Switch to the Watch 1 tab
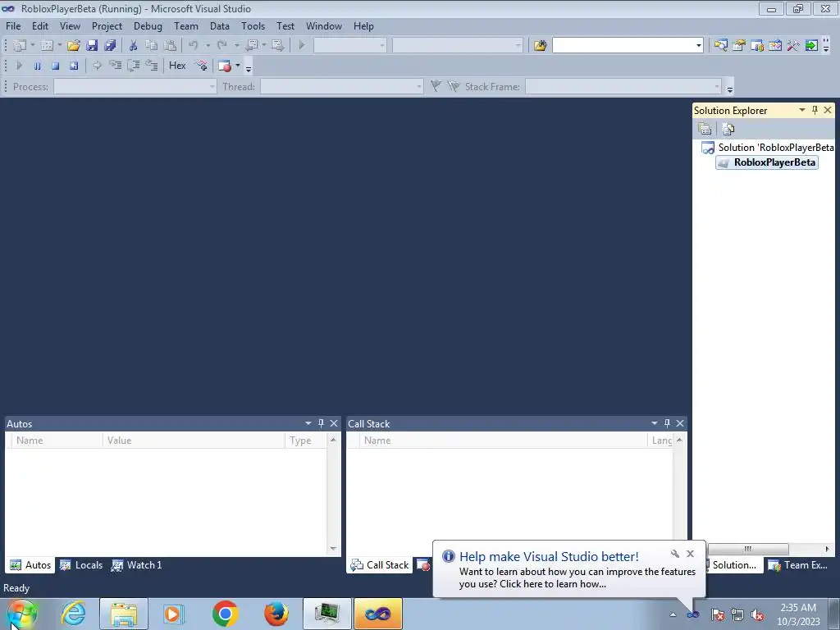Screen dimensions: 840x630 point(137,565)
